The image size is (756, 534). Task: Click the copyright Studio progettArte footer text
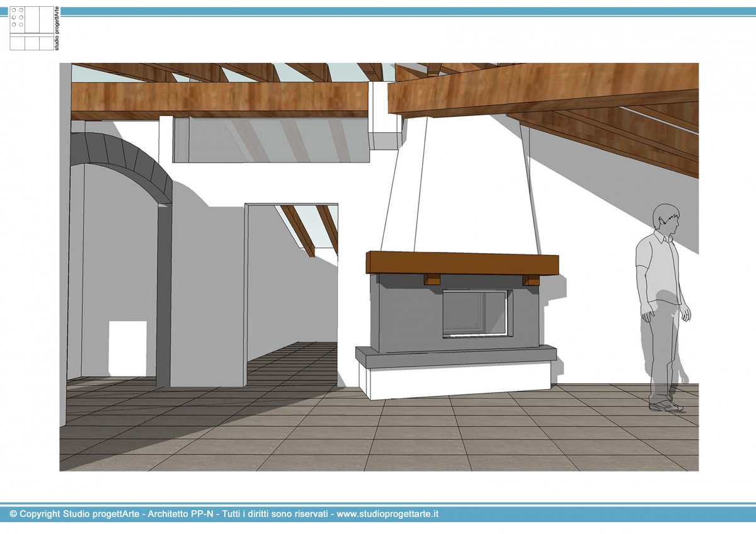pyautogui.click(x=224, y=514)
